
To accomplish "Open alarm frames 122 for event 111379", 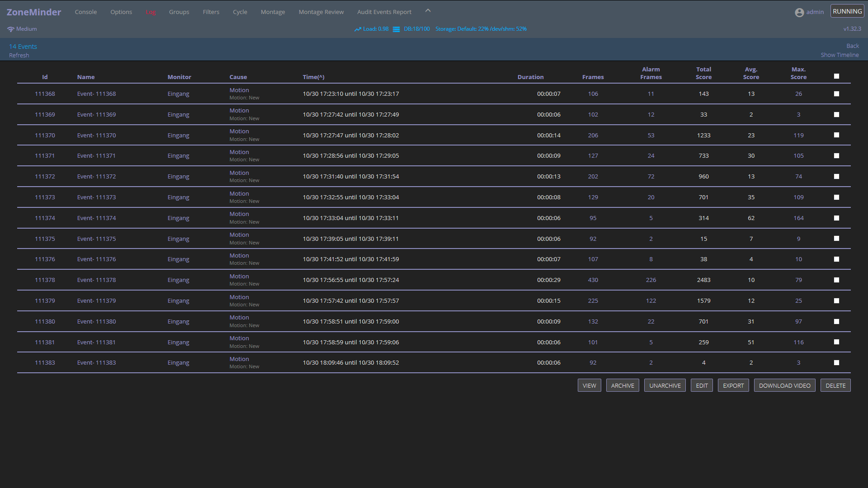I will coord(651,301).
